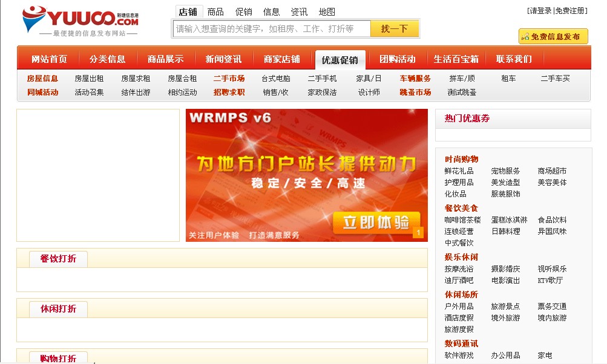Image resolution: width=607 pixels, height=364 pixels.
Task: Focus the keyword search input field
Action: pyautogui.click(x=272, y=28)
